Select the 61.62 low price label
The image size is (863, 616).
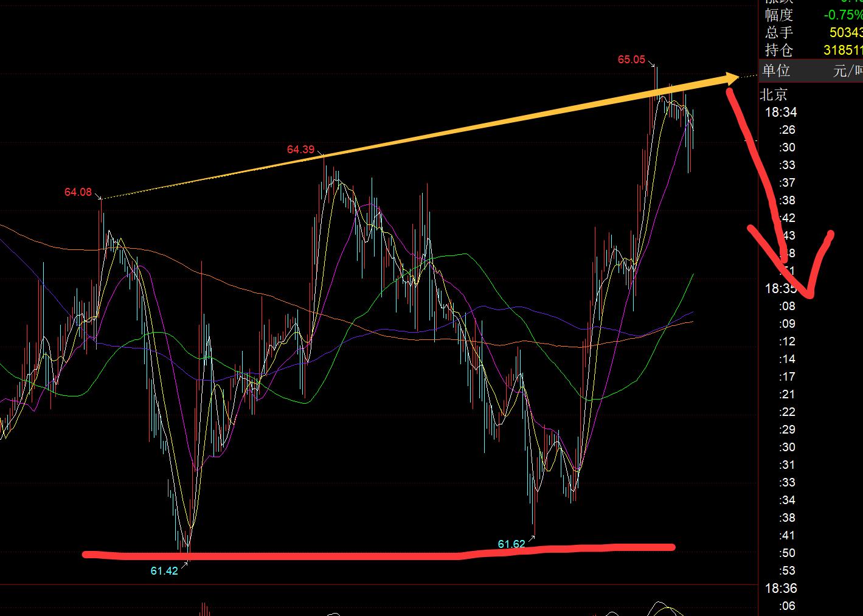click(x=511, y=544)
